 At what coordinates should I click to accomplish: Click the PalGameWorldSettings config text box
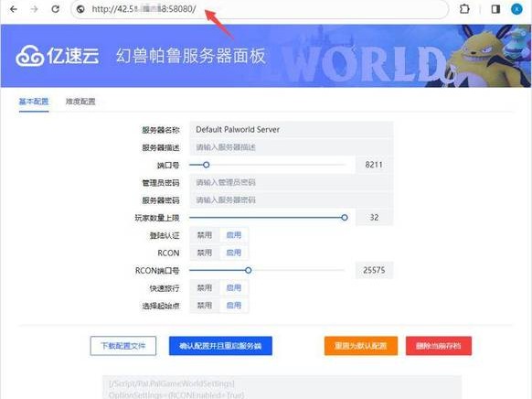click(282, 387)
